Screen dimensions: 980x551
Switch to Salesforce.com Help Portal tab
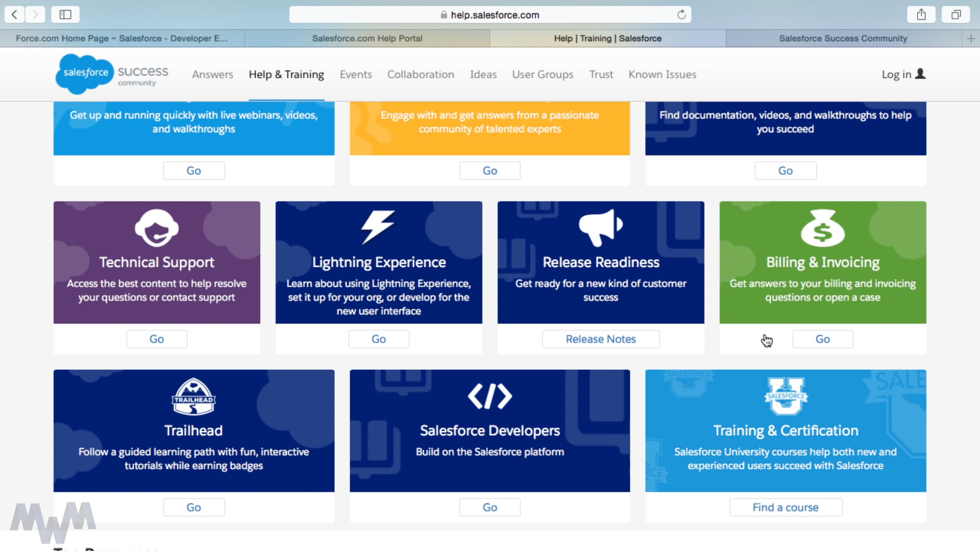click(367, 38)
